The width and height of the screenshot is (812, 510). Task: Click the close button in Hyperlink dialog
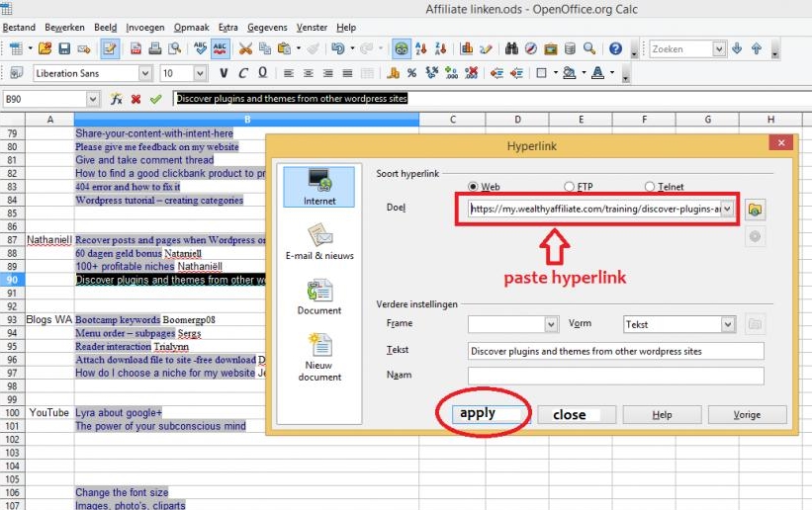(577, 415)
